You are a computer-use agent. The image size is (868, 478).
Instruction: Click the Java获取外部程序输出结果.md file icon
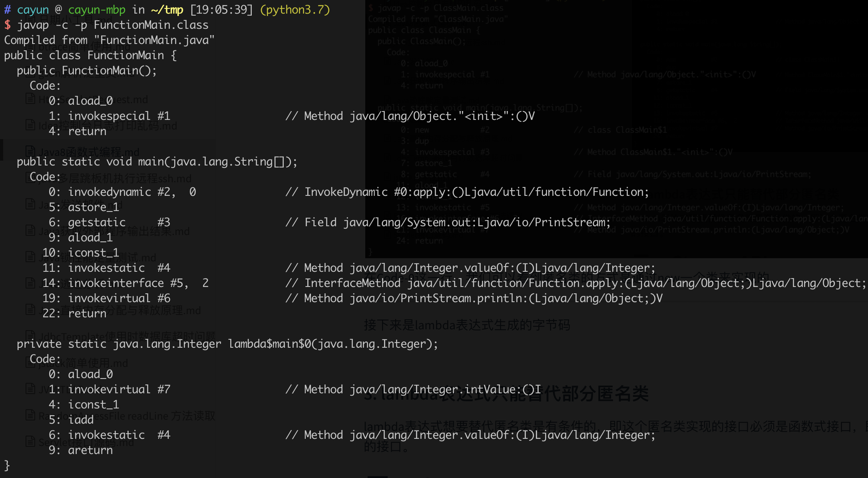point(30,231)
